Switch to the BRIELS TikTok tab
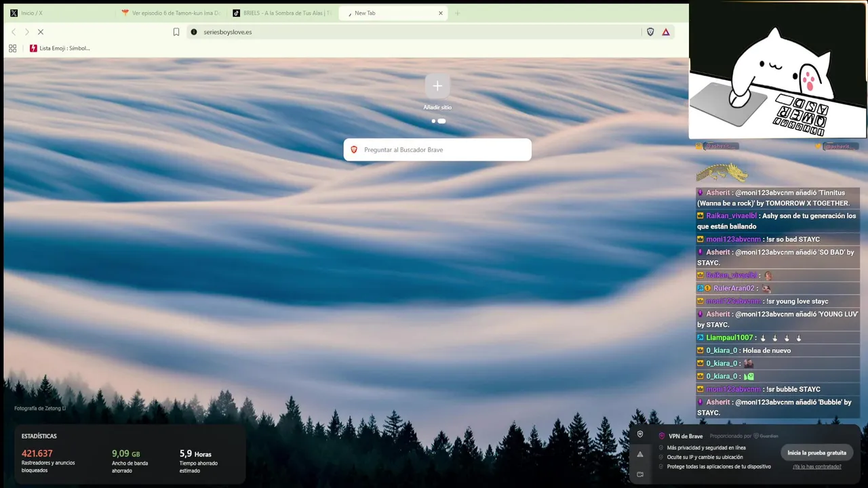The height and width of the screenshot is (488, 868). pyautogui.click(x=282, y=13)
